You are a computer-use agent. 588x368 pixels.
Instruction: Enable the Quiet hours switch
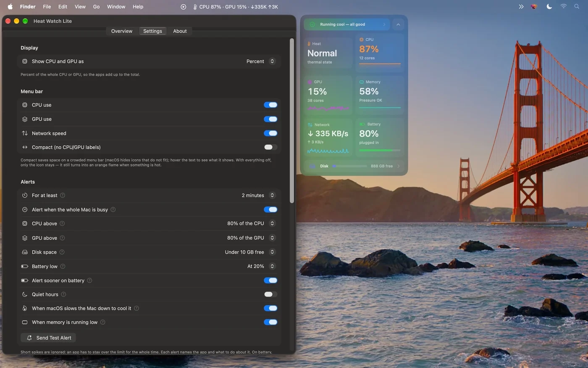tap(270, 294)
